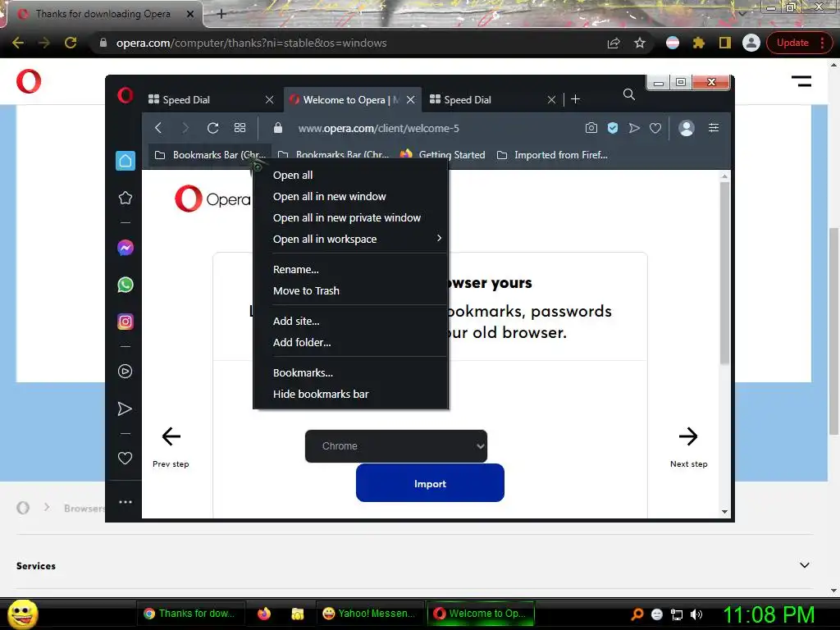Viewport: 840px width, 630px height.
Task: Open Firefox from taskbar
Action: 264,614
